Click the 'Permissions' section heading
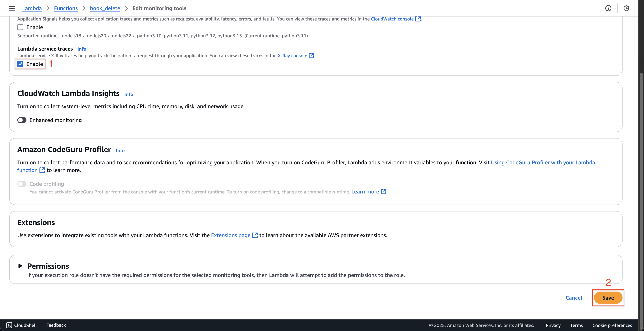This screenshot has width=644, height=331. (x=48, y=266)
